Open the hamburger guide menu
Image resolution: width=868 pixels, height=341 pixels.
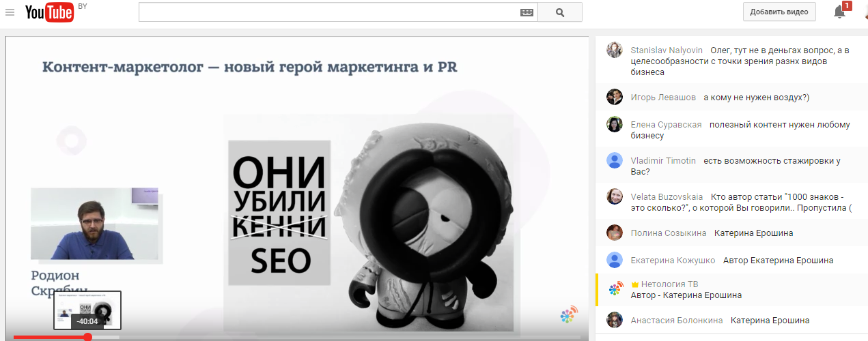pos(10,12)
